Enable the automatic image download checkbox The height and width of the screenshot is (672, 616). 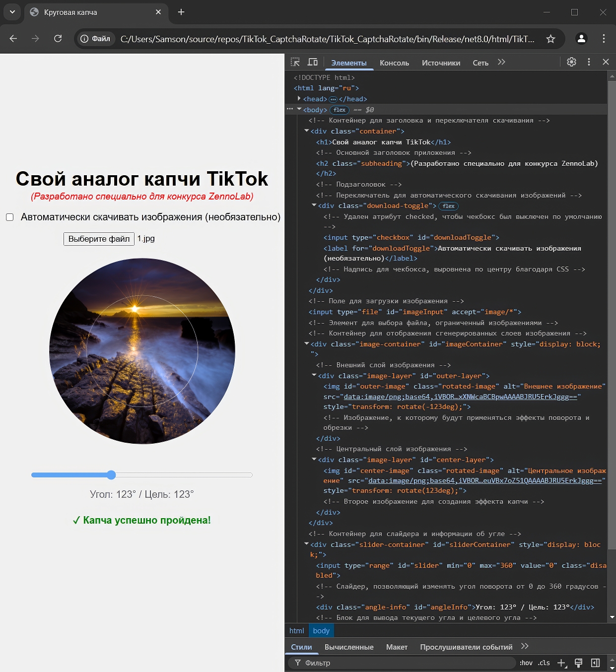(x=9, y=217)
